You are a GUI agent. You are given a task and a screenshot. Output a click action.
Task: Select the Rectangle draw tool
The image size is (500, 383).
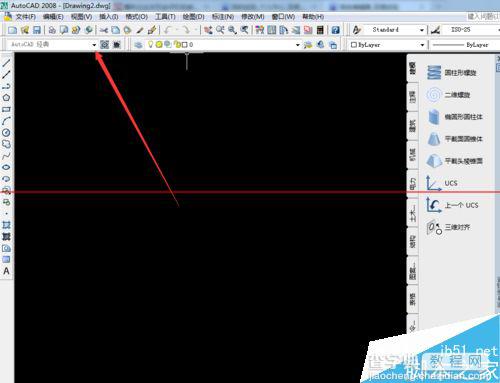[6, 109]
